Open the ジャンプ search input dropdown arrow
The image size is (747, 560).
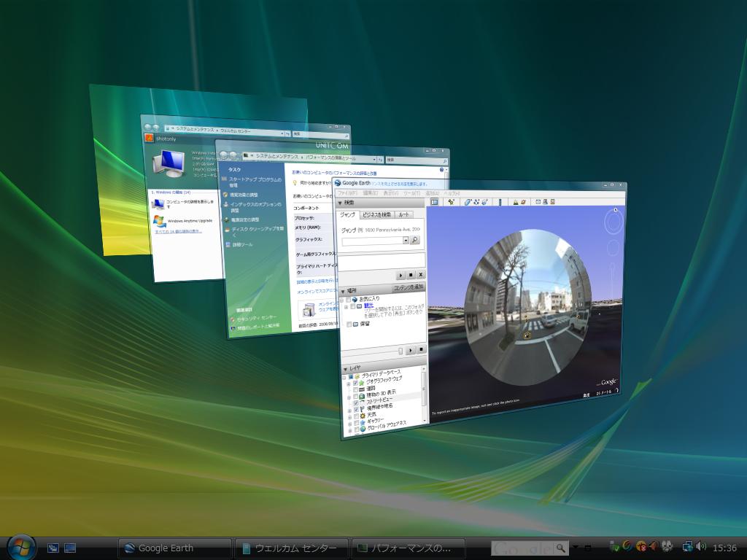[406, 241]
